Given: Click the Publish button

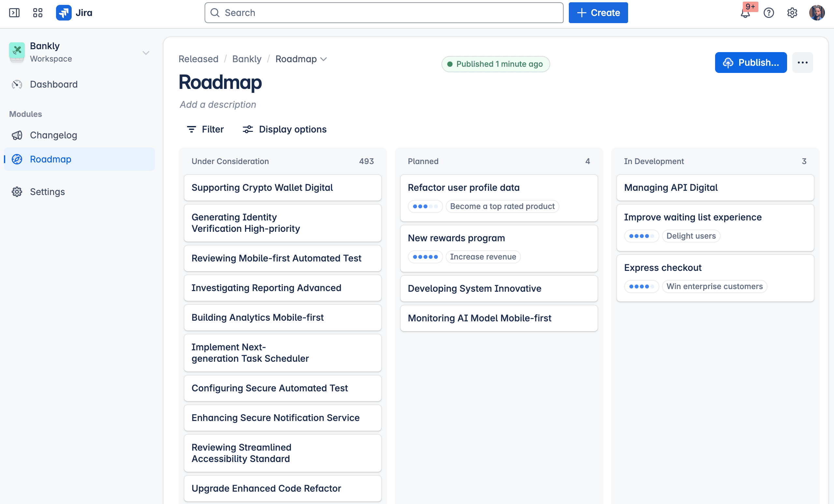Looking at the screenshot, I should point(751,63).
